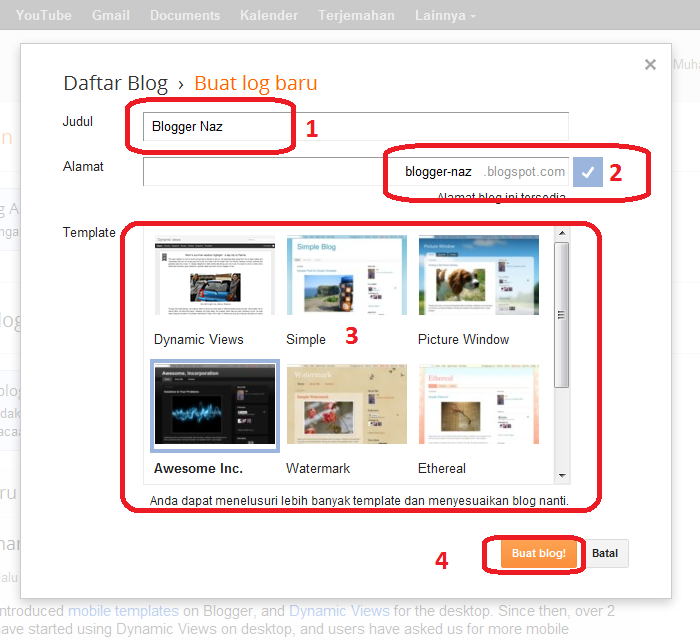700x640 pixels.
Task: Click the Batal cancel button
Action: click(604, 553)
